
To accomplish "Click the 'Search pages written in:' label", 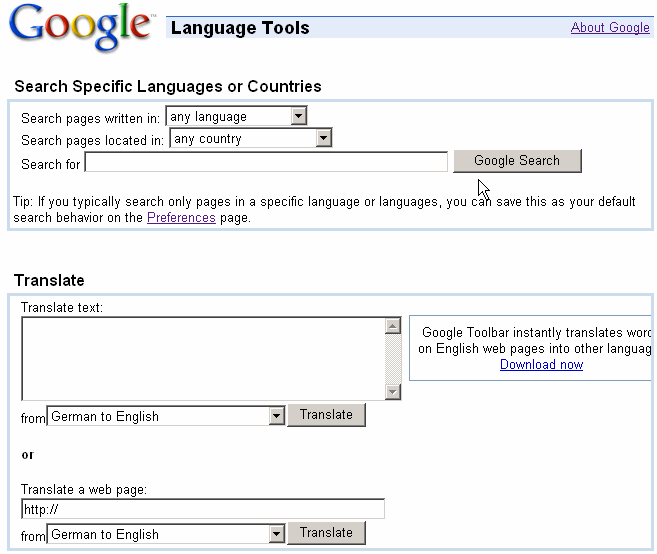I will [x=91, y=118].
